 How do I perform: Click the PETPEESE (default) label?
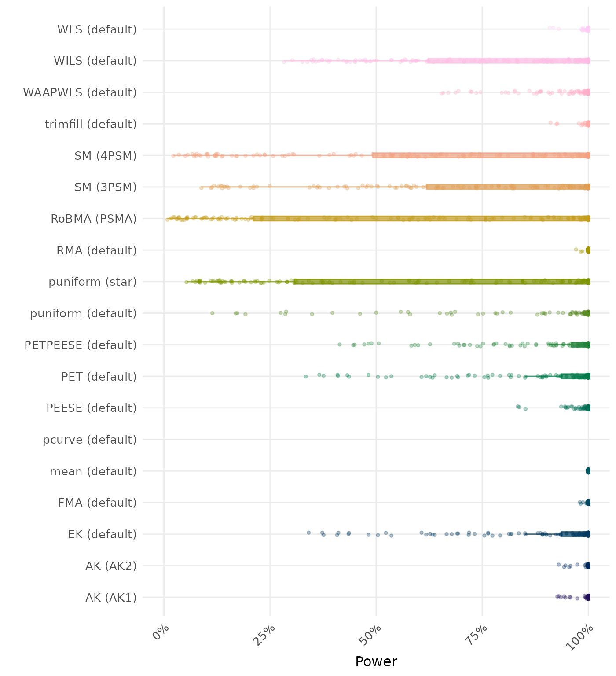coord(81,345)
